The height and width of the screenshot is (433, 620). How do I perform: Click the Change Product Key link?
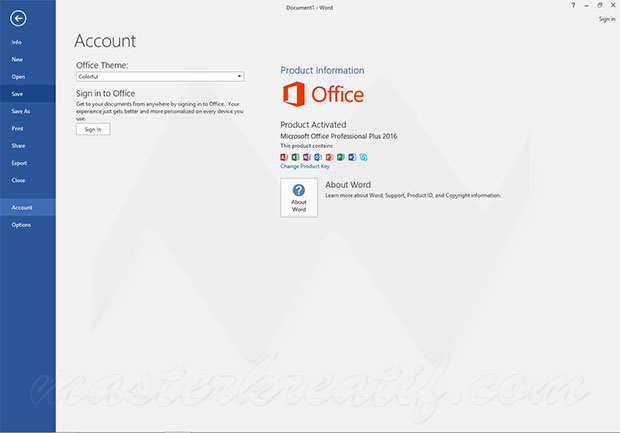point(305,166)
